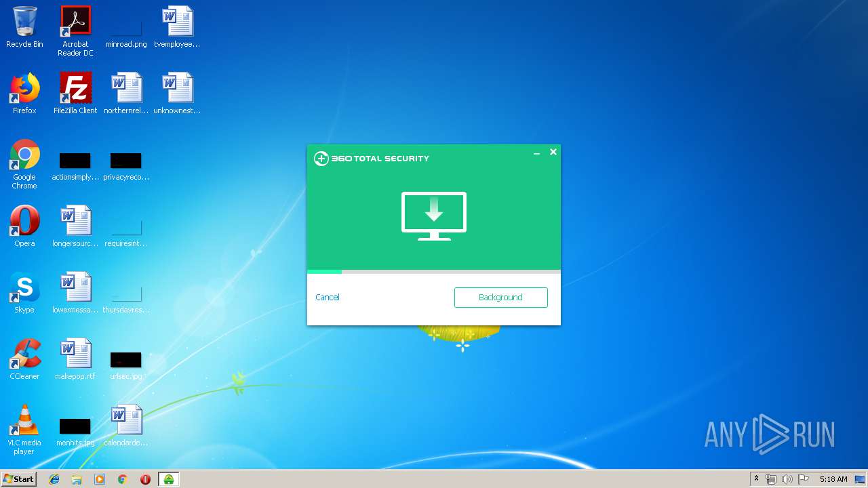Select the northernrel Word document

(126, 94)
